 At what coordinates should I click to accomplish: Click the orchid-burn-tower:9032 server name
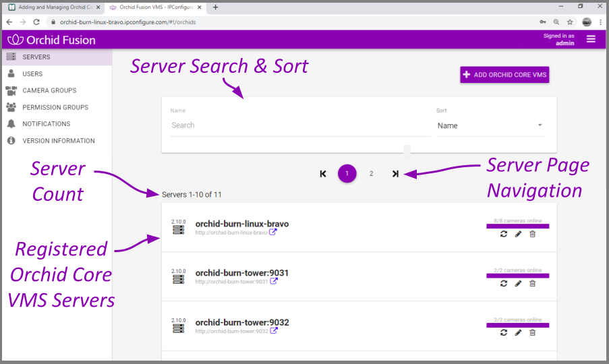tap(242, 322)
